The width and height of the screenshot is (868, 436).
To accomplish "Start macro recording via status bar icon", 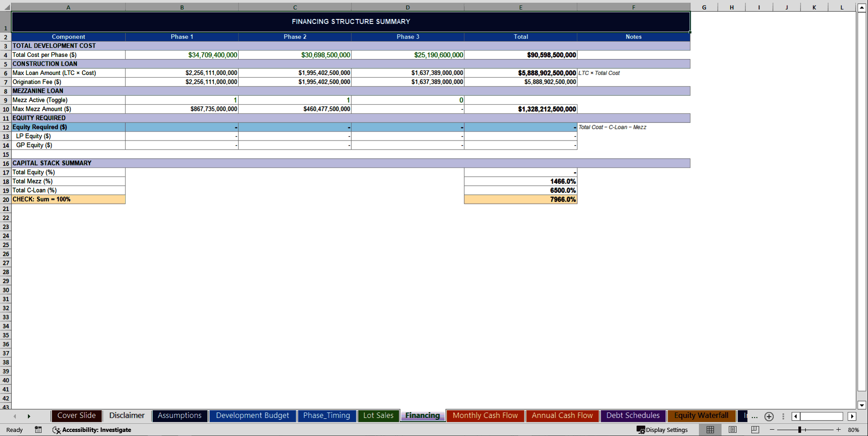I will [38, 430].
